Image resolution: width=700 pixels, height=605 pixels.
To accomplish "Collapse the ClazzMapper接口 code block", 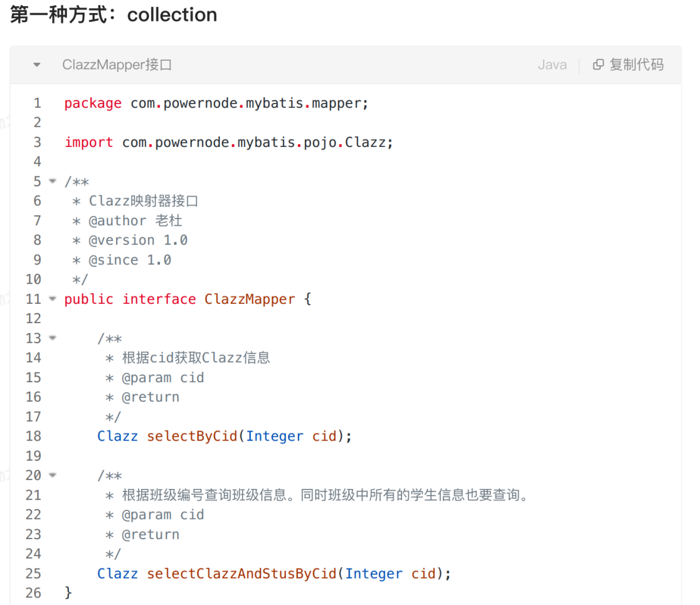I will click(x=37, y=65).
